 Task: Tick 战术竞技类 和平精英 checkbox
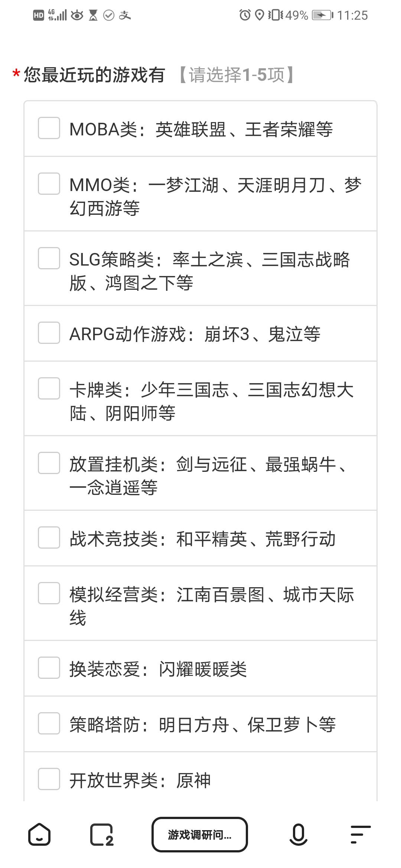49,537
